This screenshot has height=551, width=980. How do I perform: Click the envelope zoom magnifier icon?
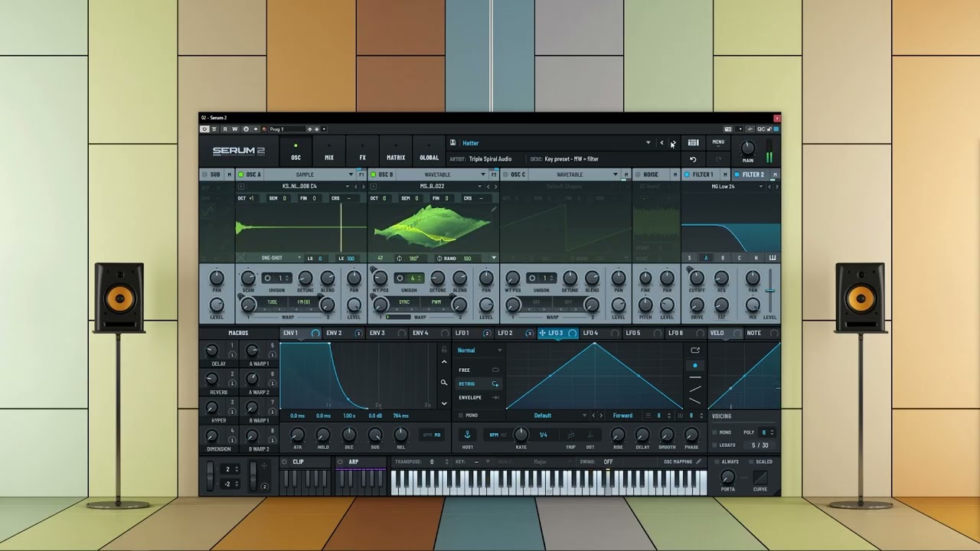tap(443, 382)
